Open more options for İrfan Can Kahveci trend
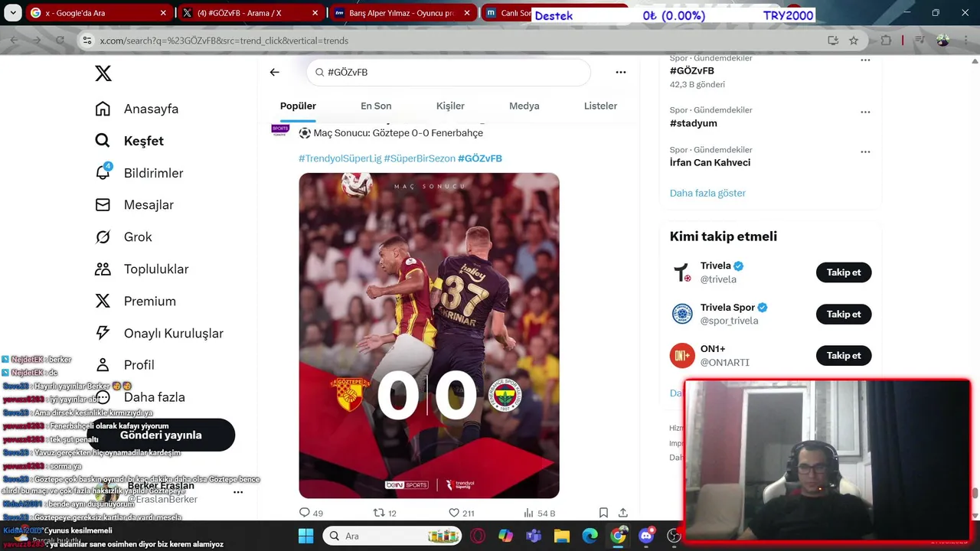The image size is (980, 551). [x=865, y=152]
